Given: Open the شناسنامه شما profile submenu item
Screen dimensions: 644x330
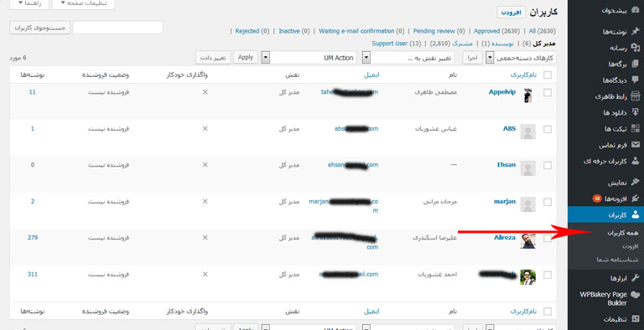Looking at the screenshot, I should (x=617, y=260).
